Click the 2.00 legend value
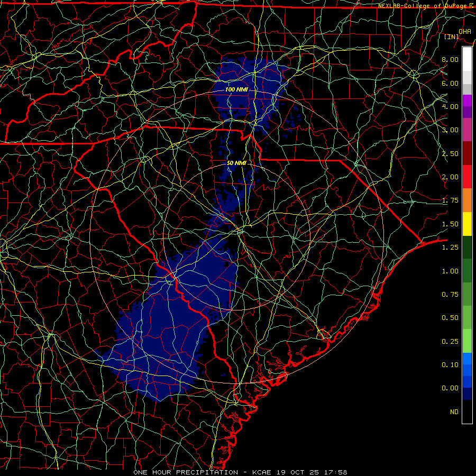 pyautogui.click(x=450, y=177)
